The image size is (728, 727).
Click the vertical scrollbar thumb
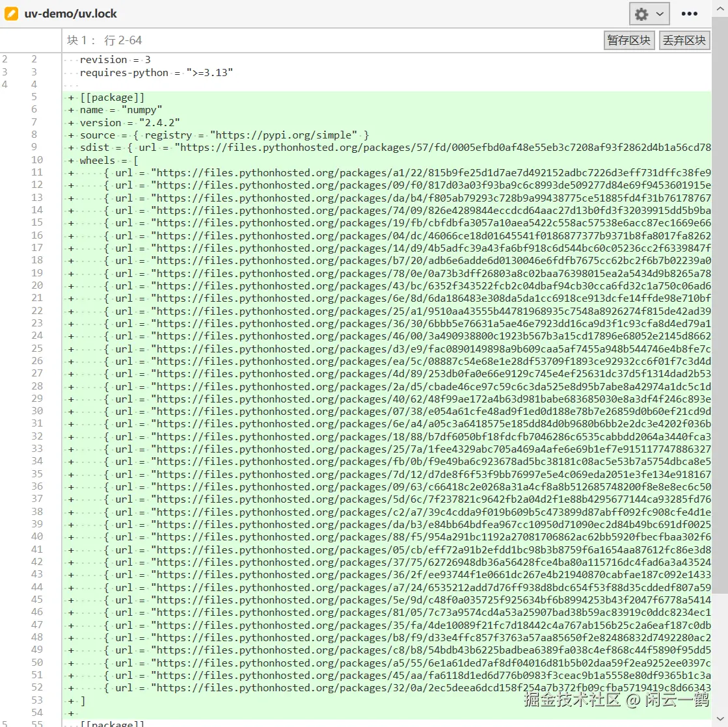pyautogui.click(x=720, y=305)
